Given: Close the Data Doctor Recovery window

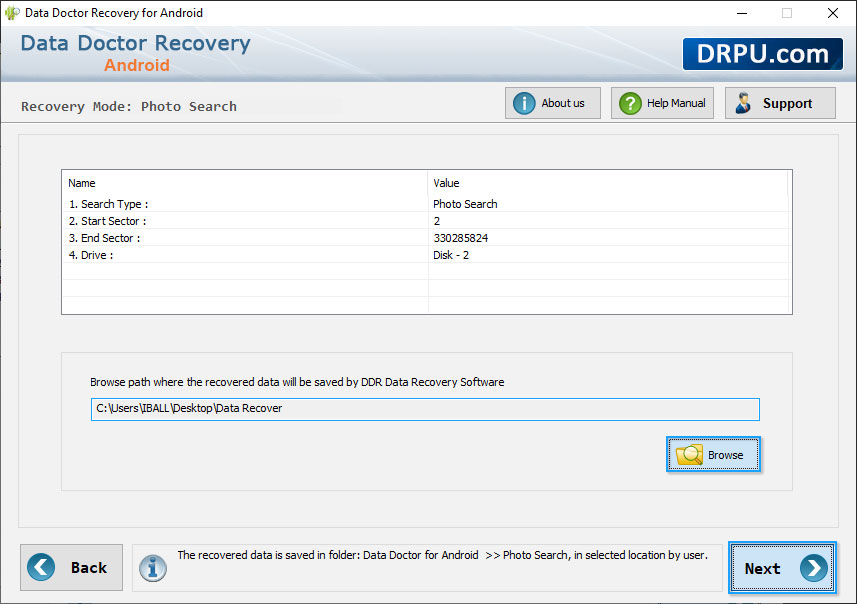Looking at the screenshot, I should pyautogui.click(x=832, y=13).
